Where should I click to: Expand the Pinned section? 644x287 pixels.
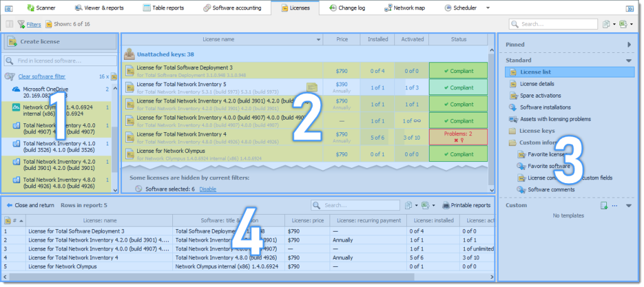629,45
